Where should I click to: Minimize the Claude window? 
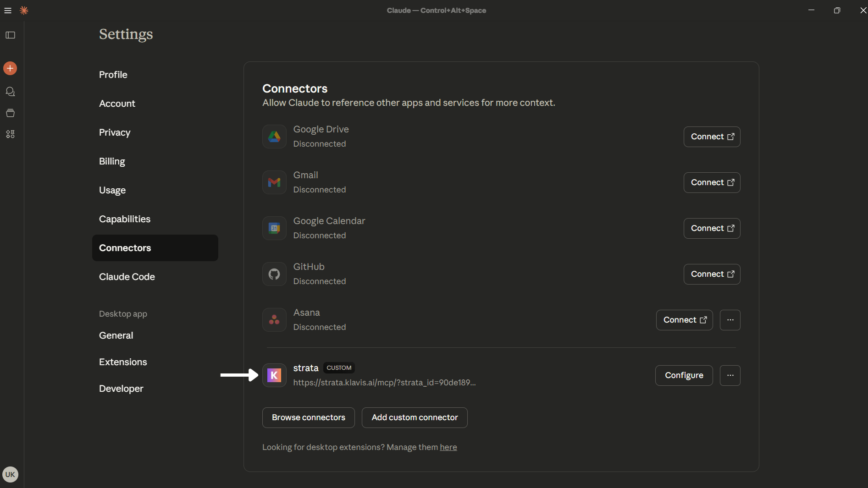point(811,10)
